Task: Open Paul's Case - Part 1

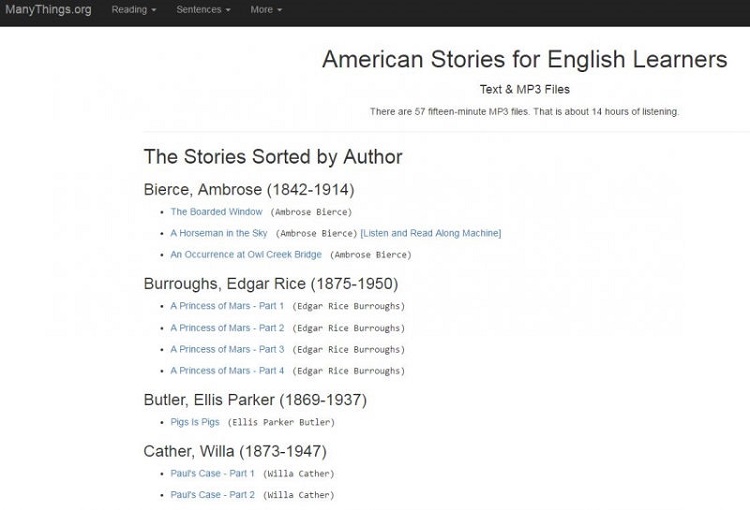Action: 212,473
